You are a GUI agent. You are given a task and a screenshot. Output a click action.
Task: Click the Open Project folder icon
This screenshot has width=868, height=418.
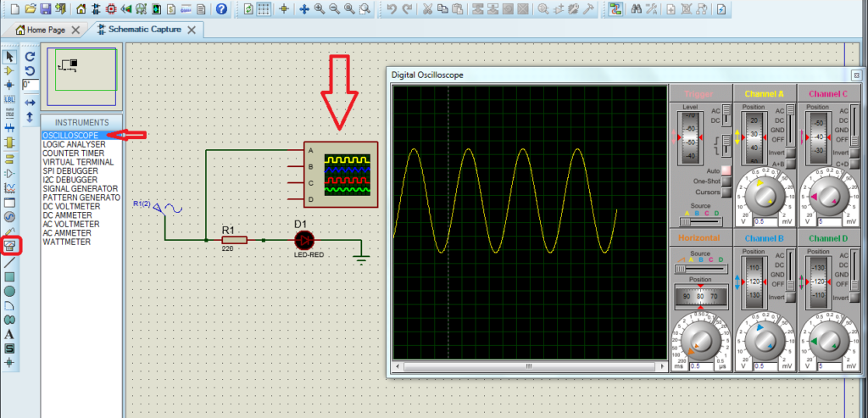coord(30,9)
